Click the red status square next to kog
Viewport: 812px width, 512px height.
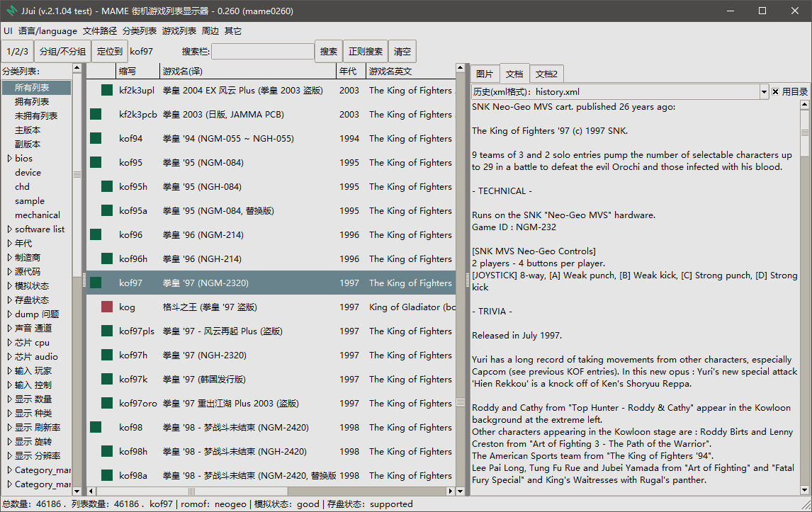[107, 307]
